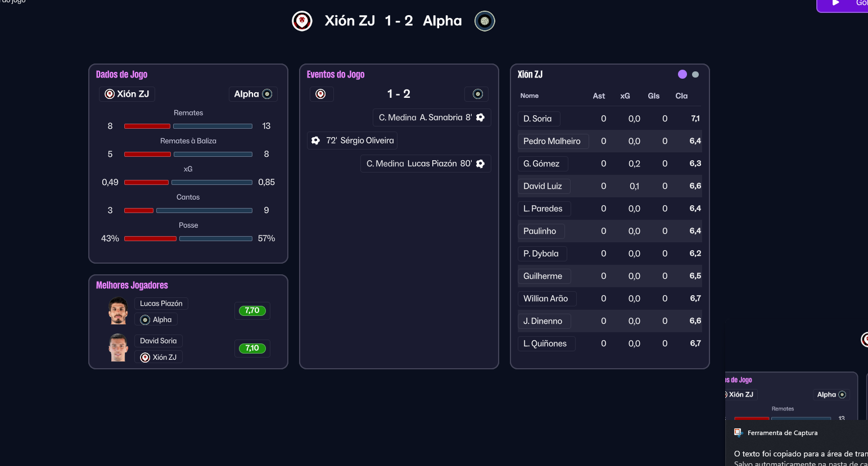868x466 pixels.
Task: Click the Alpha crest beside the score
Action: click(x=485, y=21)
